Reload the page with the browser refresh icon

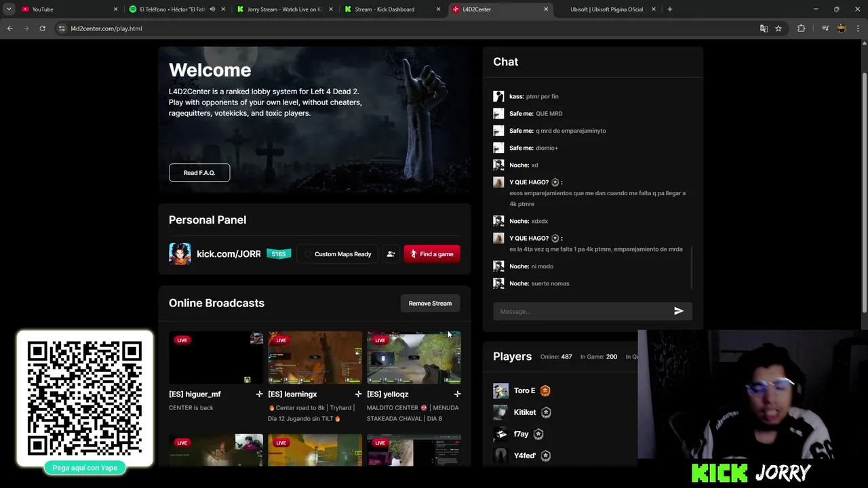[x=42, y=28]
